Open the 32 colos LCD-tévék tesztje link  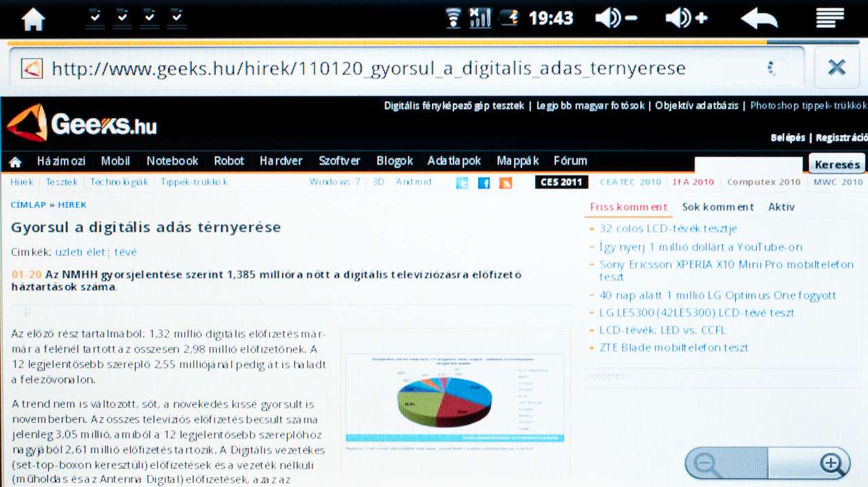pos(668,229)
